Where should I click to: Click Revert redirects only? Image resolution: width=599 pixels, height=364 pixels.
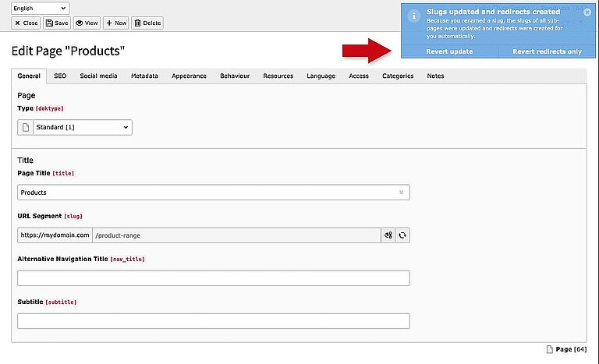[x=547, y=51]
